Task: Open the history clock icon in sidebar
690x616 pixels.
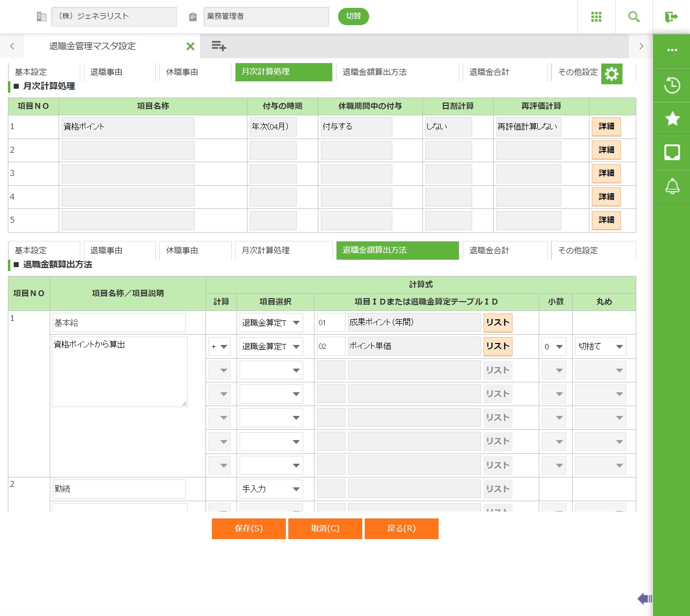Action: [x=672, y=85]
